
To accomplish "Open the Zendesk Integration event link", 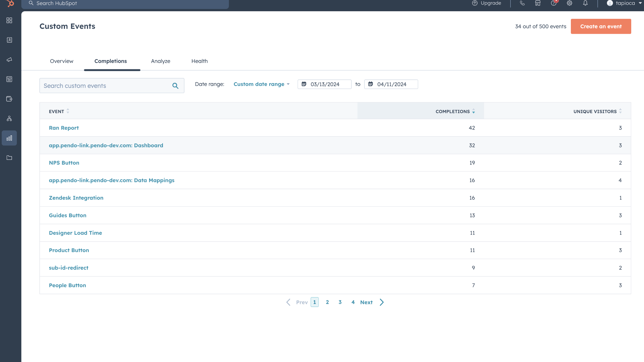I will pyautogui.click(x=76, y=198).
